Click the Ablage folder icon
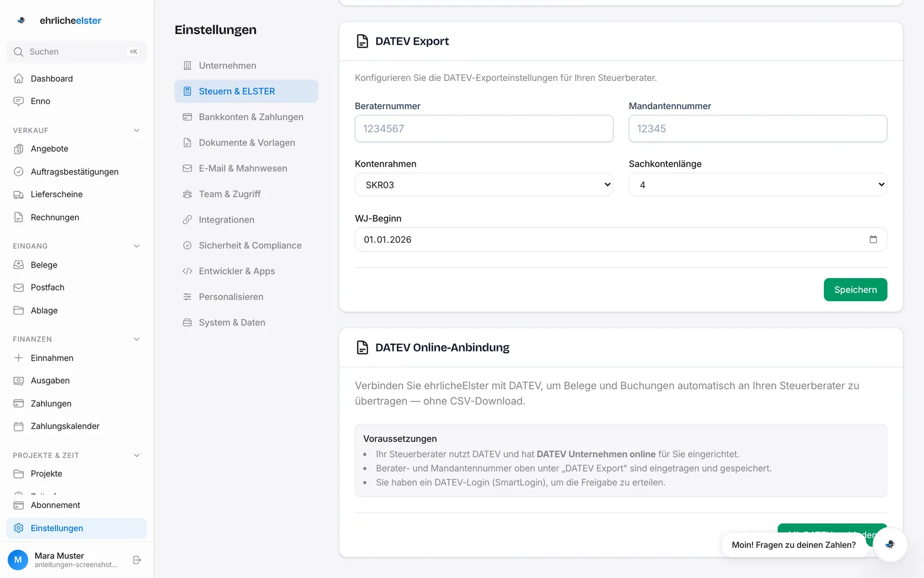The image size is (924, 578). [18, 310]
